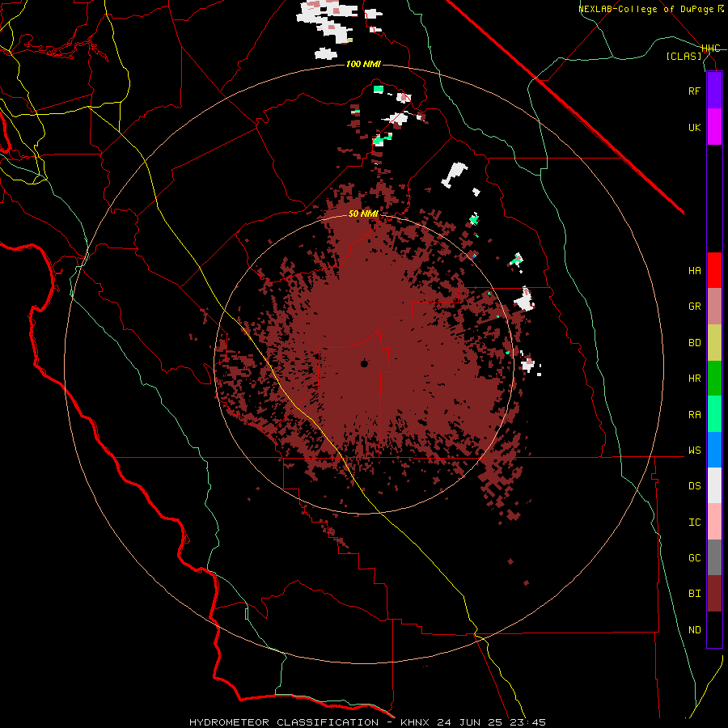Click the 50 NMI range ring label
The width and height of the screenshot is (728, 728).
click(x=363, y=214)
